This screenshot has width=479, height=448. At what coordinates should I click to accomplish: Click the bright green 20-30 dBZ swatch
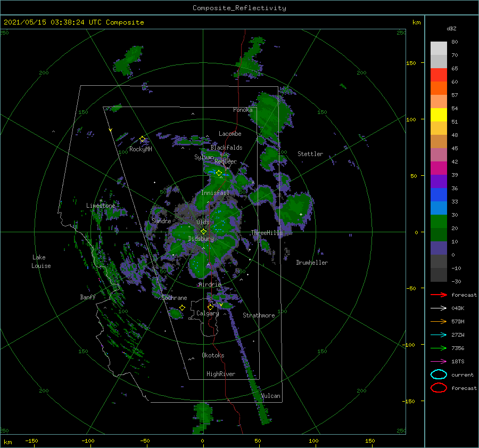pos(439,221)
